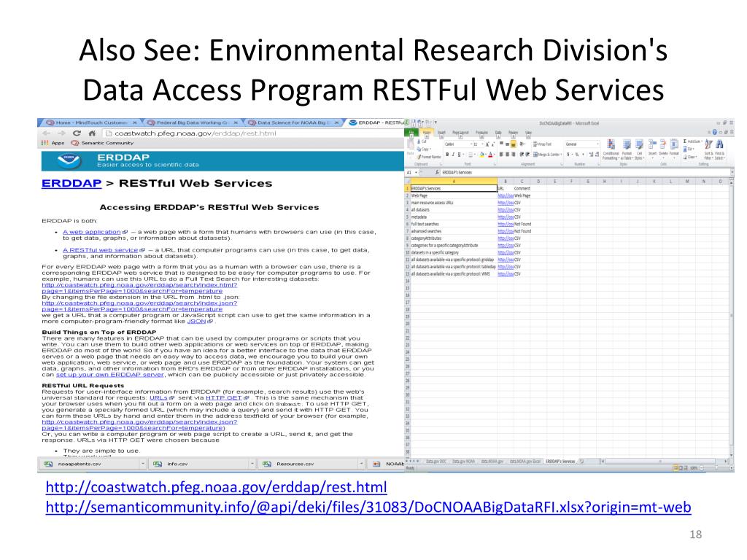747x560 pixels.
Task: Go back in the browser
Action: (x=46, y=133)
